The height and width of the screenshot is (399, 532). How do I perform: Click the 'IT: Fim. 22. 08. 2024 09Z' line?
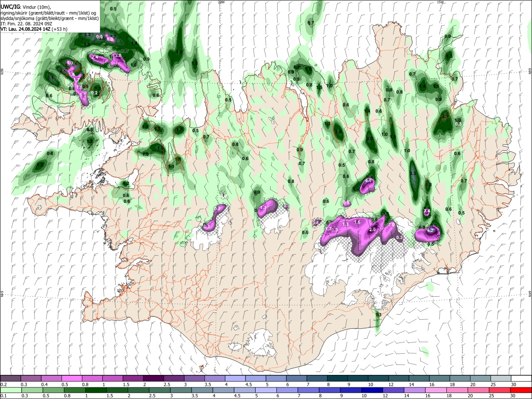pyautogui.click(x=27, y=24)
